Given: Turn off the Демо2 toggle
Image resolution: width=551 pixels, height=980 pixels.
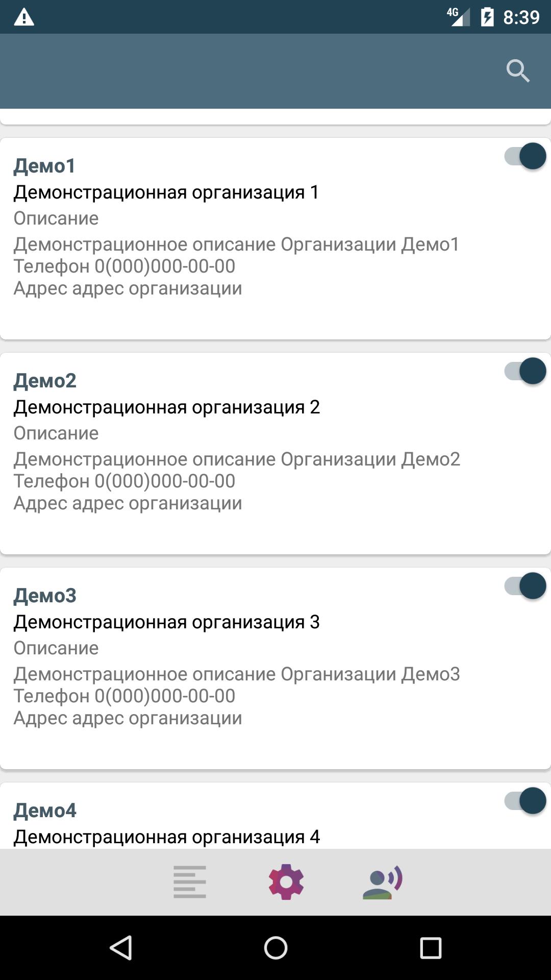Looking at the screenshot, I should tap(525, 371).
